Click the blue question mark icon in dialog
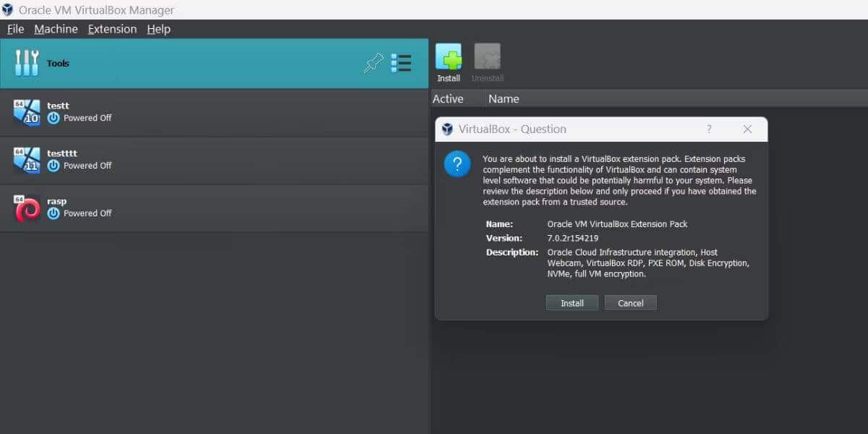The width and height of the screenshot is (868, 434). point(457,164)
